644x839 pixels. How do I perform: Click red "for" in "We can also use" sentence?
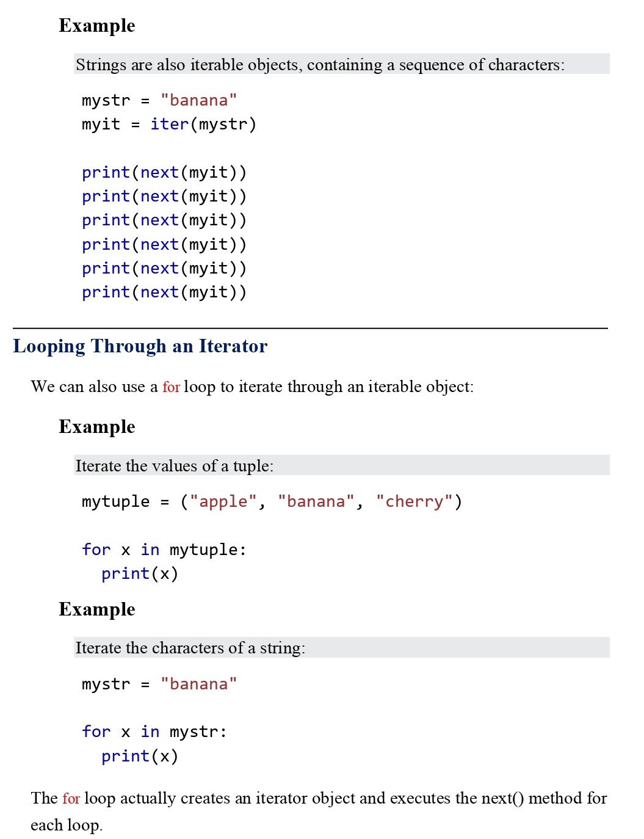(171, 387)
